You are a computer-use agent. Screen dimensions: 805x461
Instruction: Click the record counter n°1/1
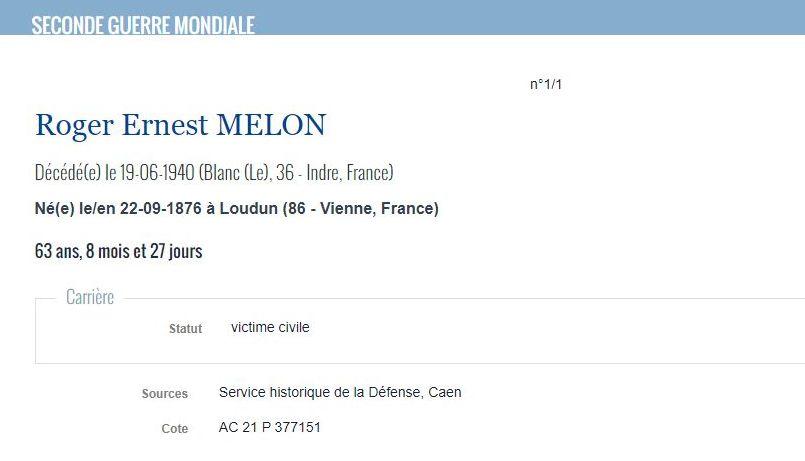pyautogui.click(x=546, y=84)
